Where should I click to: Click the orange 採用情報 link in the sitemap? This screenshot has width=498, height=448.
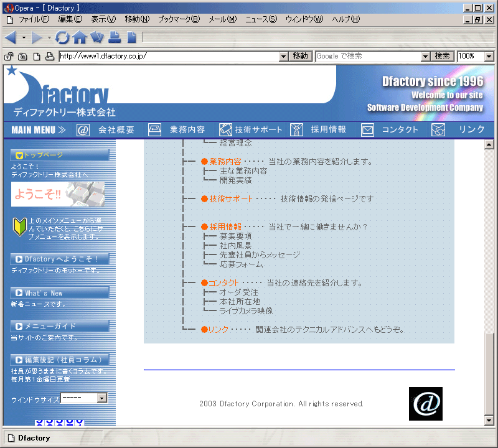pyautogui.click(x=225, y=227)
